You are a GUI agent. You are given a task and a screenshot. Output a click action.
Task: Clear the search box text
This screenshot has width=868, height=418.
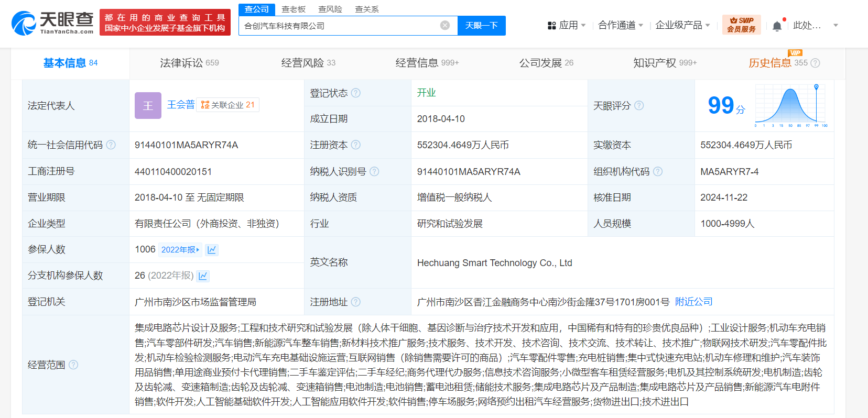click(x=444, y=26)
